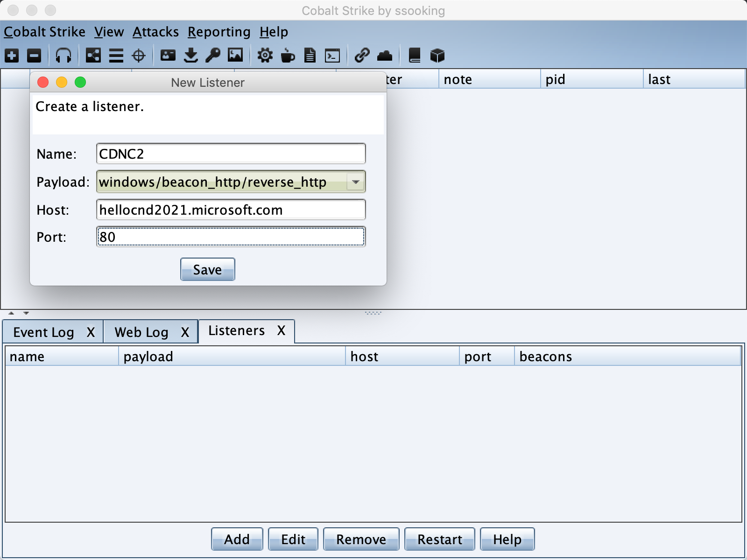Sort listeners by beacons column
The image size is (747, 560).
point(627,356)
